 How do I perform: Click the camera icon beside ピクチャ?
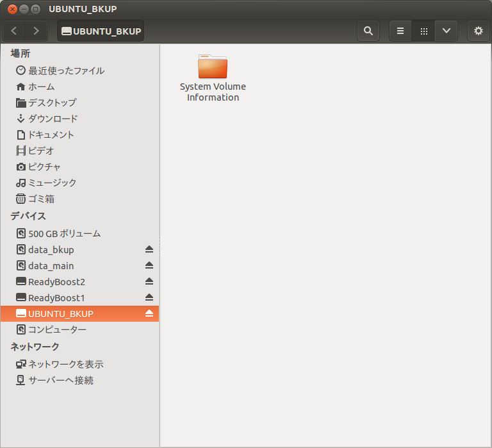coord(20,167)
